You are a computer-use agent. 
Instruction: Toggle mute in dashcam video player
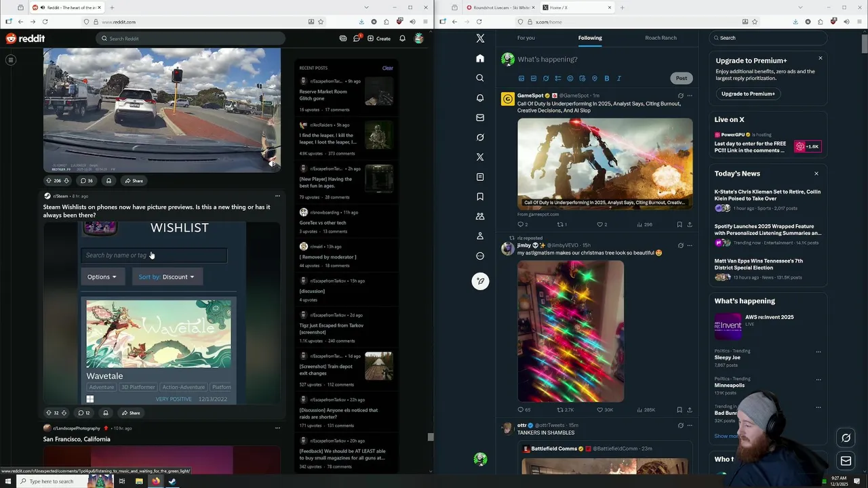tap(273, 163)
